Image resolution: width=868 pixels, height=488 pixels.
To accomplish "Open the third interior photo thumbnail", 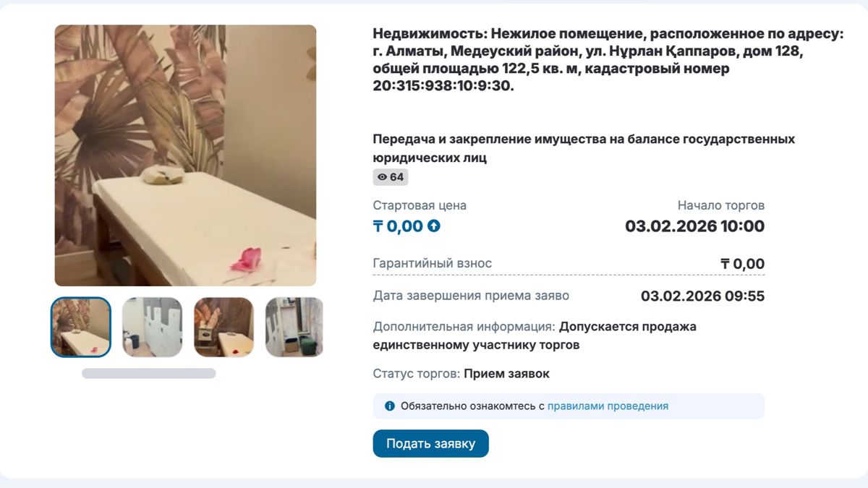I will [222, 327].
